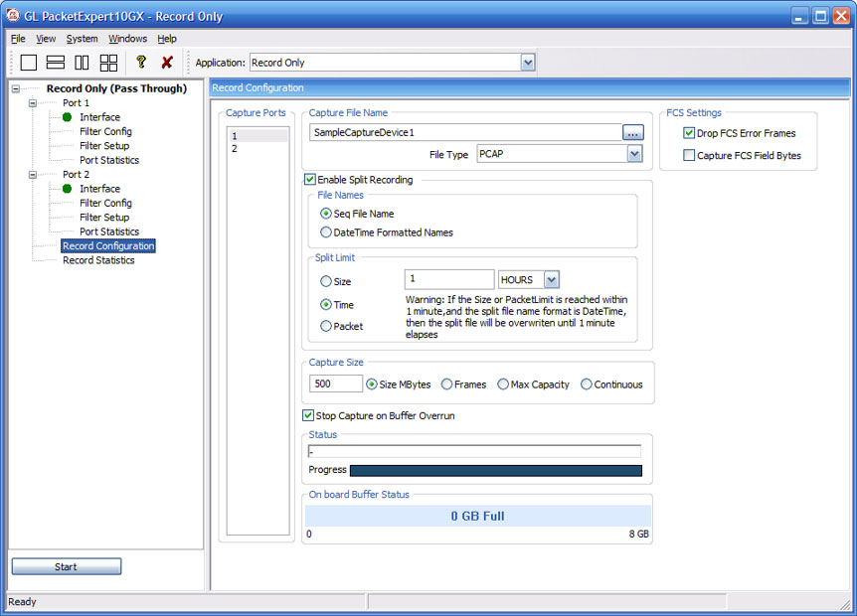Open the File Type dropdown

coord(634,154)
